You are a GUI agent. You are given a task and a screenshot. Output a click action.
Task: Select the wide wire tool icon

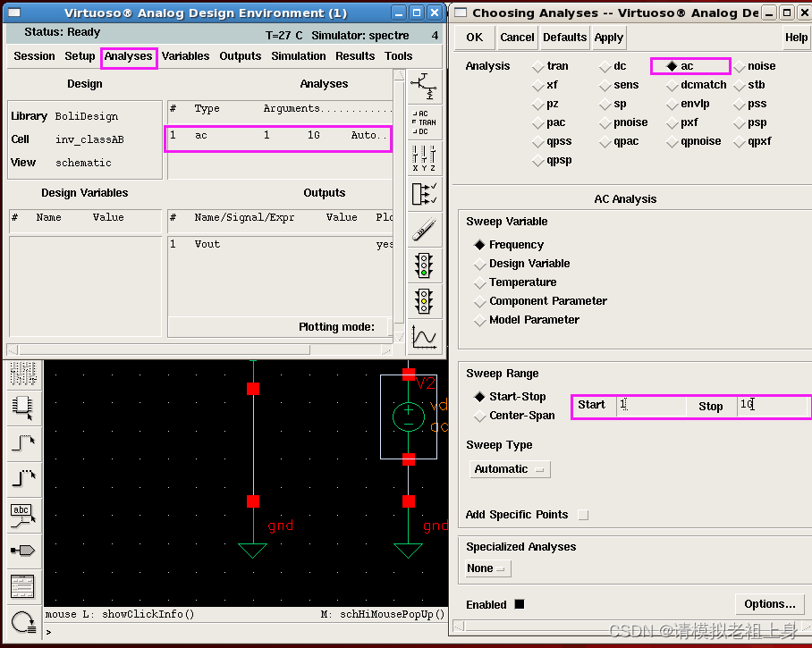pyautogui.click(x=23, y=479)
